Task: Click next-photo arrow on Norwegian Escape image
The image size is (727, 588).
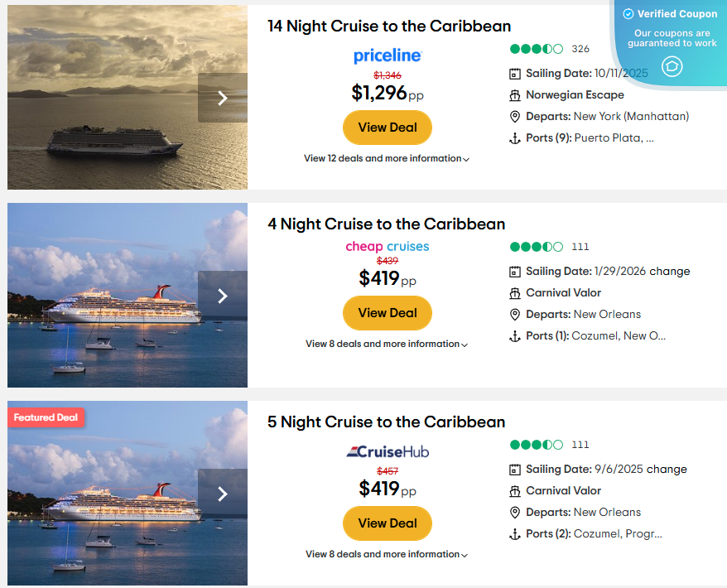Action: (x=222, y=98)
